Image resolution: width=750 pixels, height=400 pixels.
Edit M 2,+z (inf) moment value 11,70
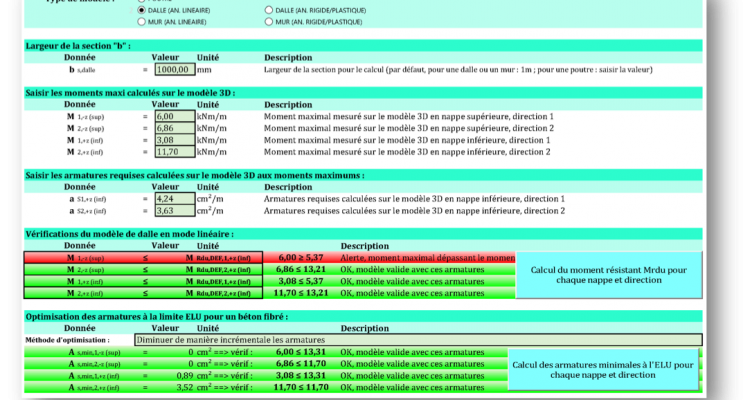[x=175, y=152]
